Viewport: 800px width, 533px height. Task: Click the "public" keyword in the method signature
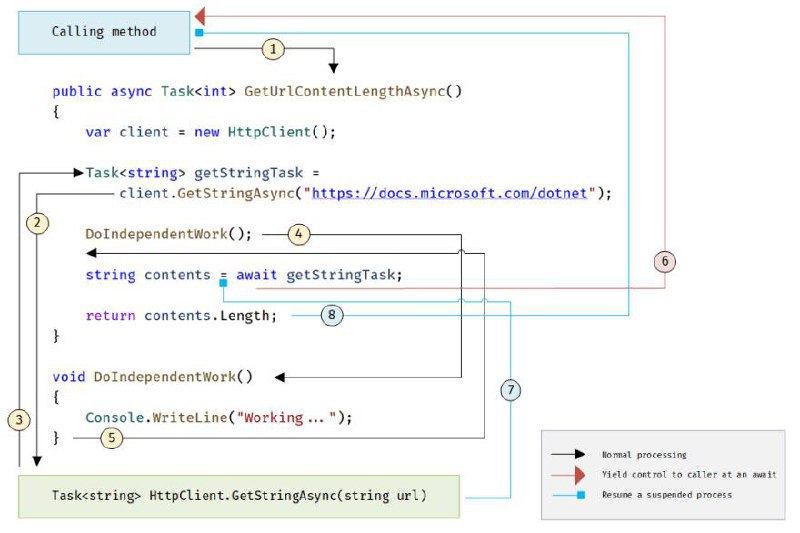point(77,92)
